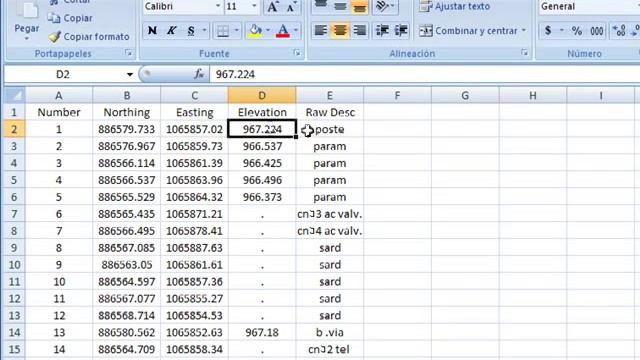
Task: Click the Pegar paste button
Action: (x=27, y=20)
